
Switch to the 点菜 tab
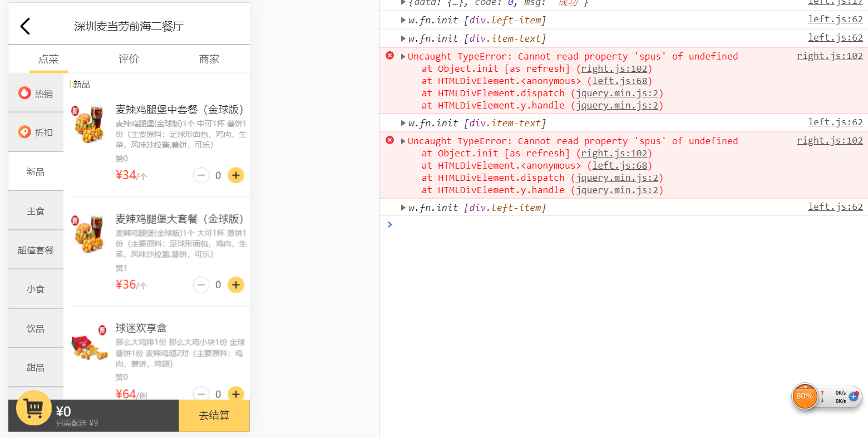click(48, 59)
